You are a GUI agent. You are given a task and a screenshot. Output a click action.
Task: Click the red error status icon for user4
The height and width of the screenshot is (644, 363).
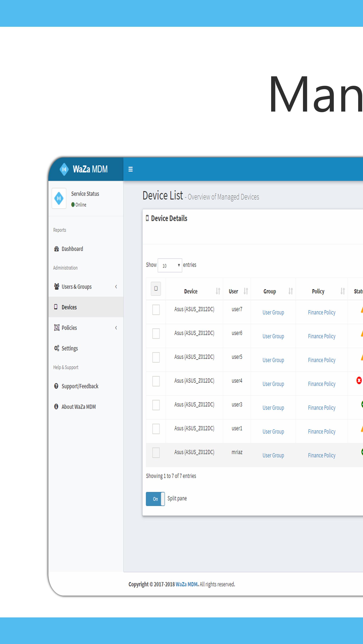[x=359, y=381]
